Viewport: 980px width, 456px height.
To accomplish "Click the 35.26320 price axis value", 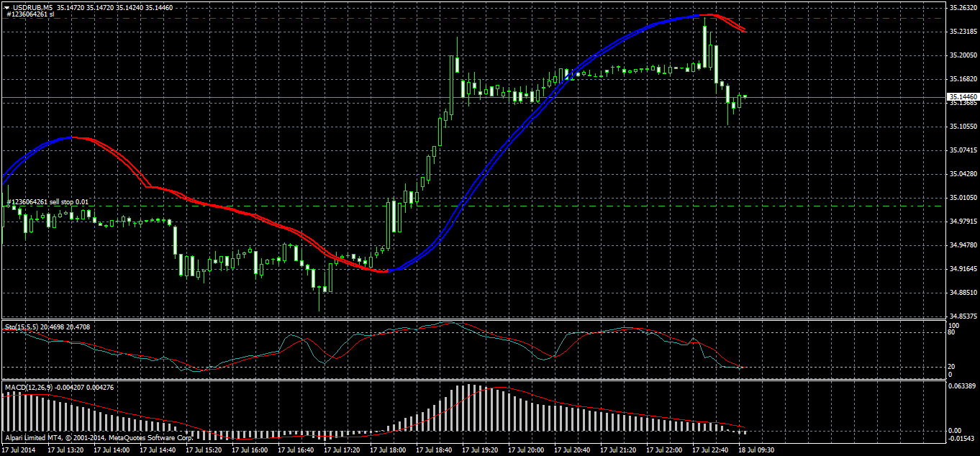I will pos(962,8).
